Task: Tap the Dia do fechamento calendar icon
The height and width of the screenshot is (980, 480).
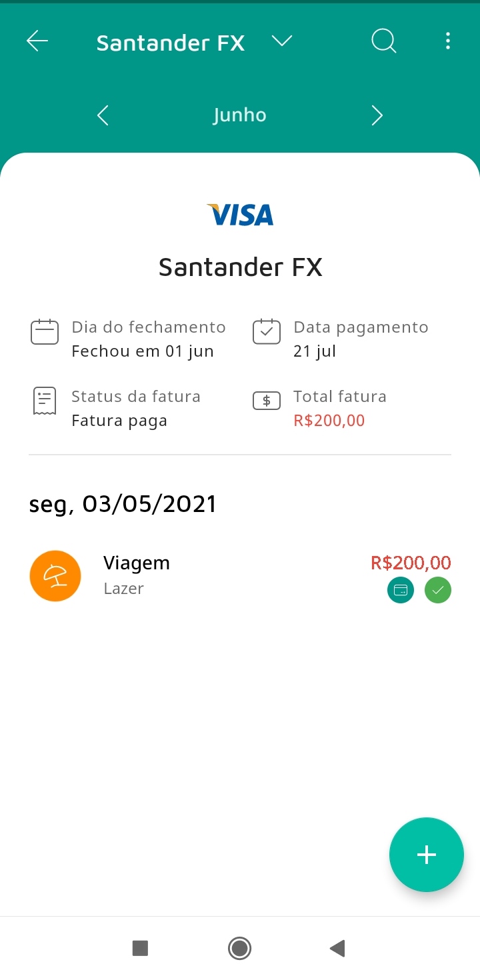Action: click(x=45, y=331)
